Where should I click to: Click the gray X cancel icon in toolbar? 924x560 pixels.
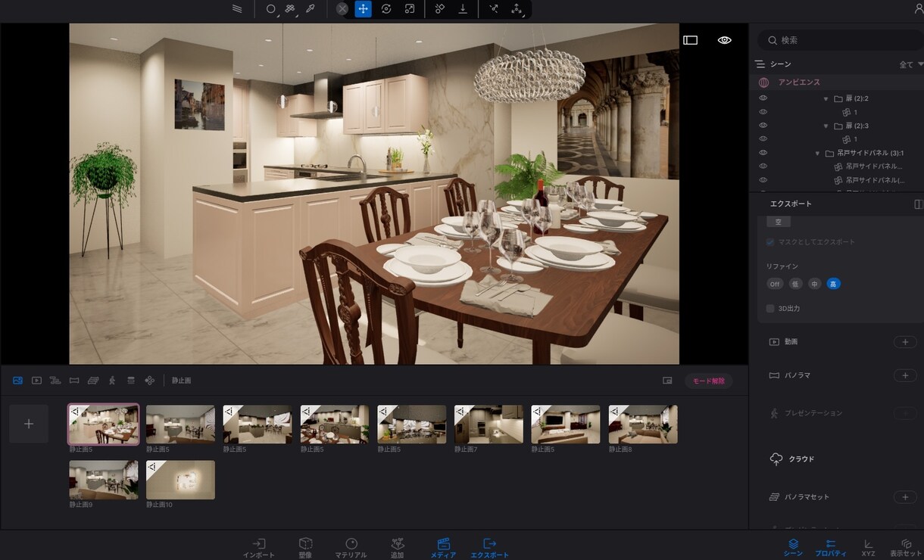click(x=342, y=9)
